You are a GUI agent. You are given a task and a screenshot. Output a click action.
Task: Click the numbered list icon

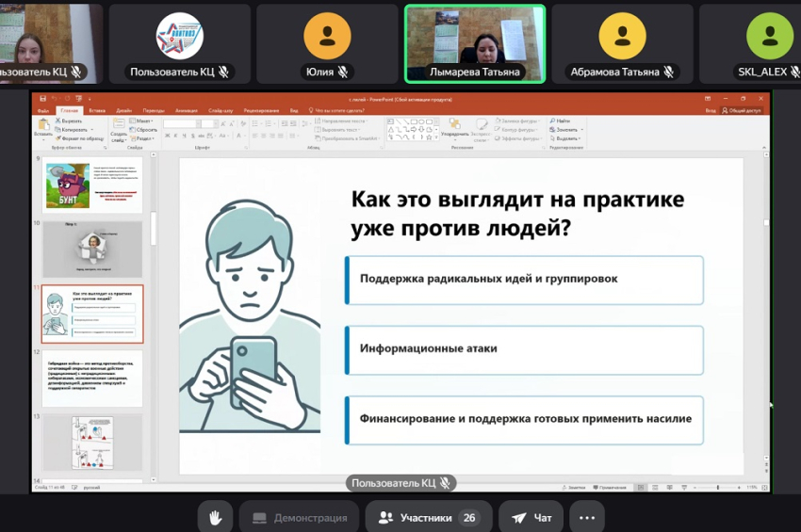click(x=270, y=123)
